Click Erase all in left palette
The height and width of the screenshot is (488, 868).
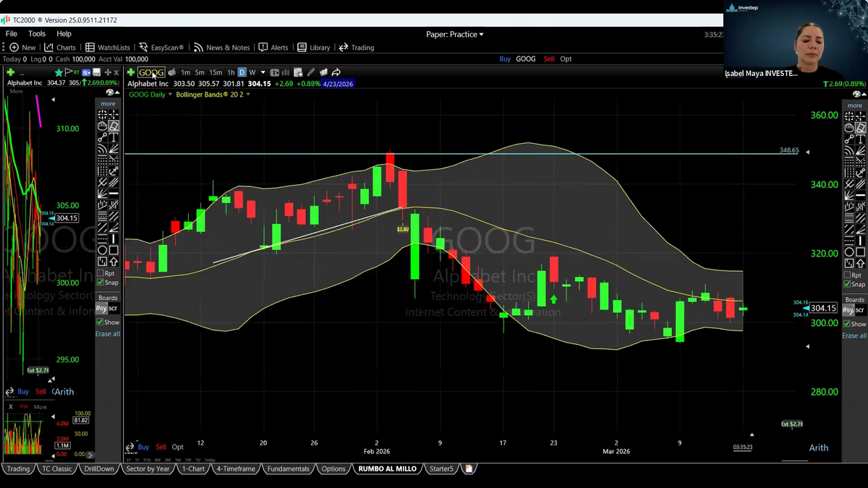[x=108, y=334]
